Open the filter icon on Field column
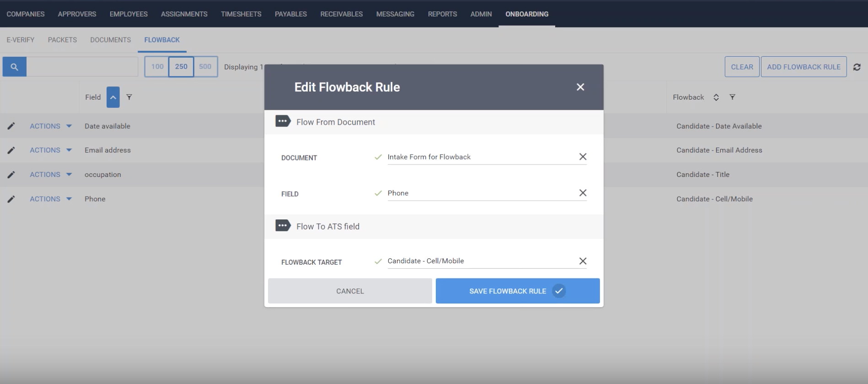This screenshot has height=384, width=868. 129,97
